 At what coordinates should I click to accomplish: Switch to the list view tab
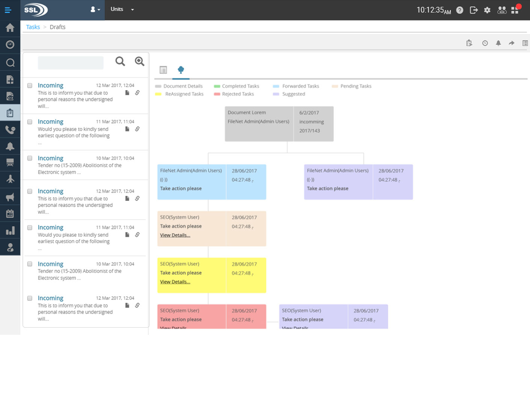click(163, 70)
